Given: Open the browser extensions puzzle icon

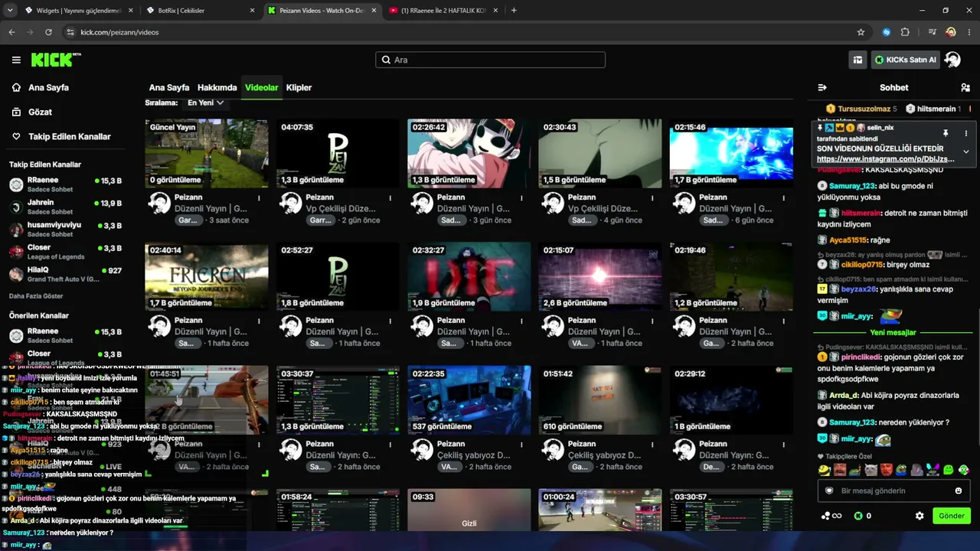Looking at the screenshot, I should pos(905,32).
